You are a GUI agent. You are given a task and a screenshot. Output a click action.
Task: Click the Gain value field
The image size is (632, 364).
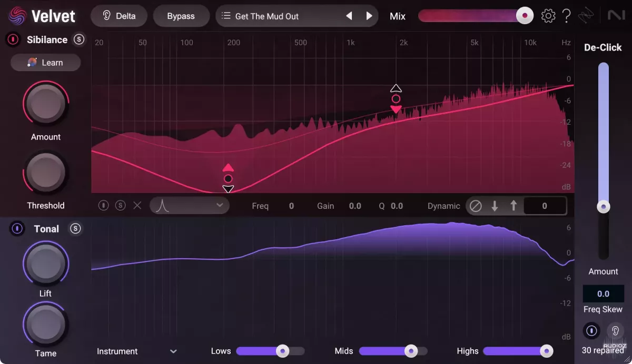click(x=355, y=206)
